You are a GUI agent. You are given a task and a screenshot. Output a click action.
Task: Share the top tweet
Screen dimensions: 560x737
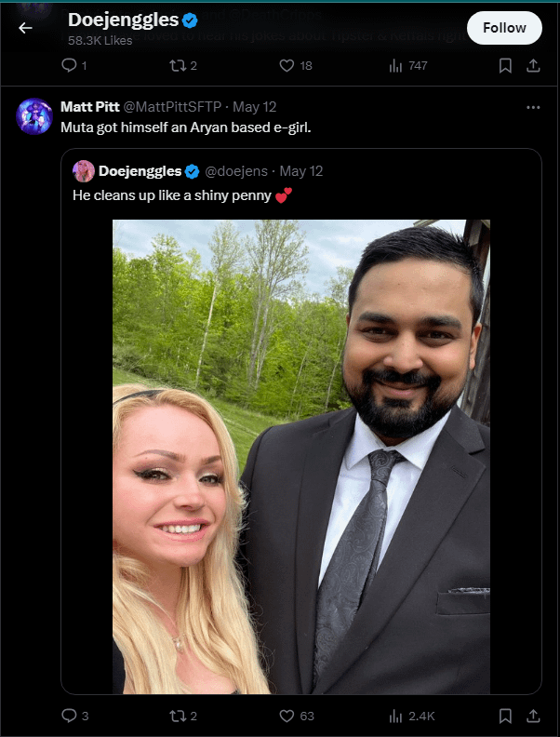point(533,66)
